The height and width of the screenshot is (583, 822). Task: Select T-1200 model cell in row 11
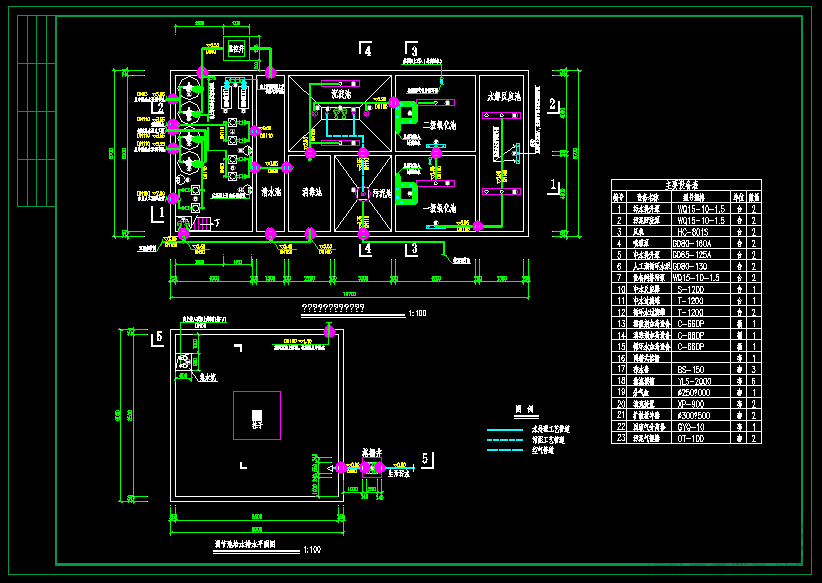(690, 301)
